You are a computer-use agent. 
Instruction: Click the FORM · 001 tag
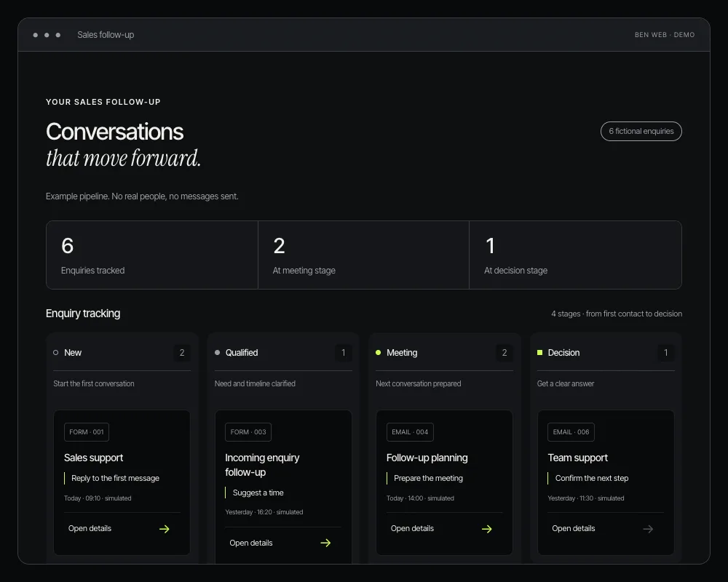87,432
